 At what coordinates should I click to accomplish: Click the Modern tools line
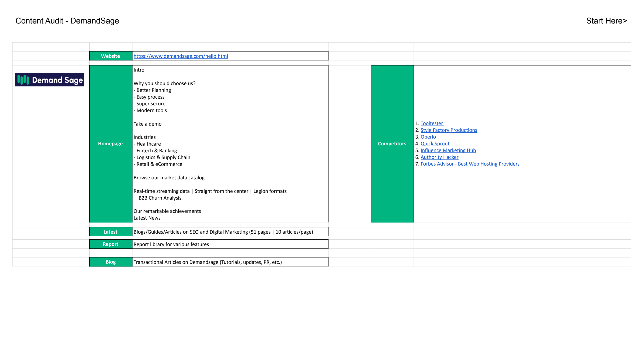tap(150, 110)
